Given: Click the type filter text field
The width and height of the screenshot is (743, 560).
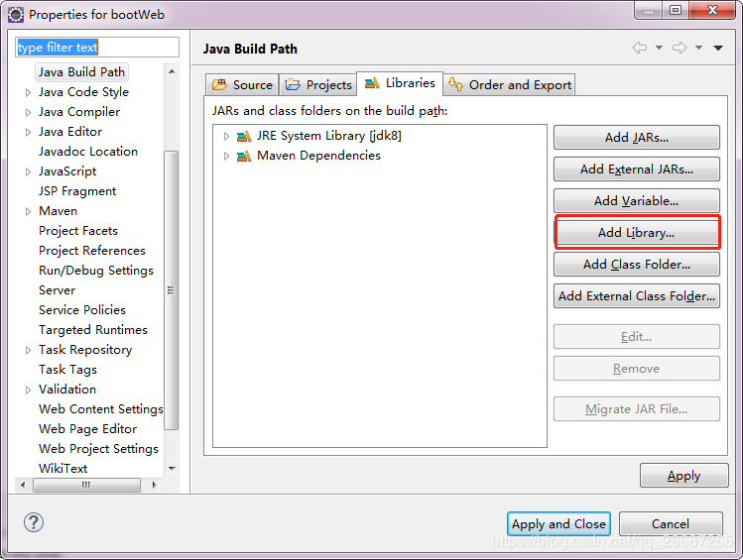Looking at the screenshot, I should [97, 48].
